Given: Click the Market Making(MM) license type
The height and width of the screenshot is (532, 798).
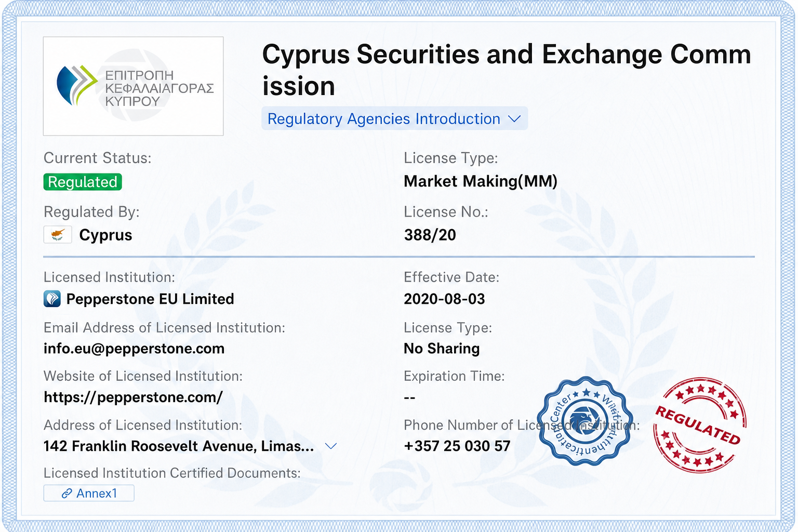Looking at the screenshot, I should 481,181.
